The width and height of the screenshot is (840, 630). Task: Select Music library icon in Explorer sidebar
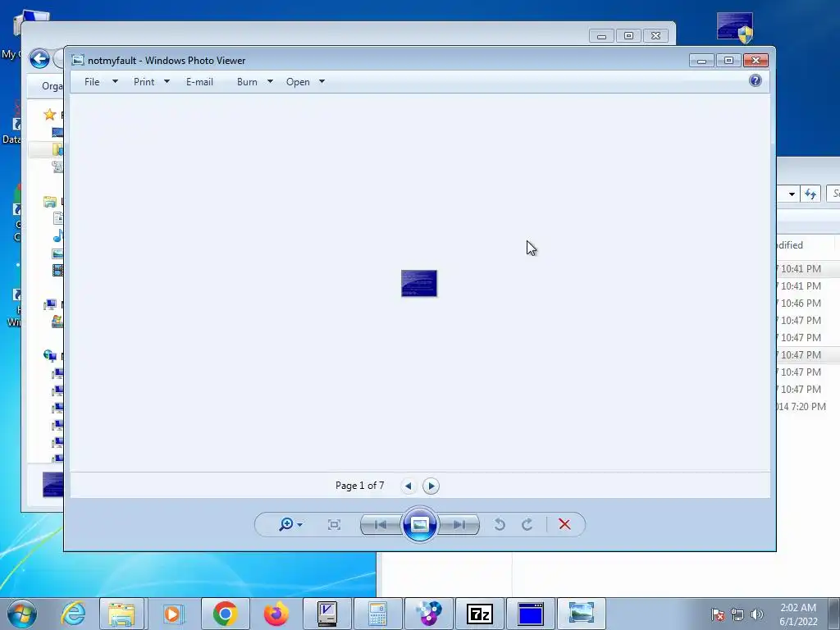click(58, 235)
